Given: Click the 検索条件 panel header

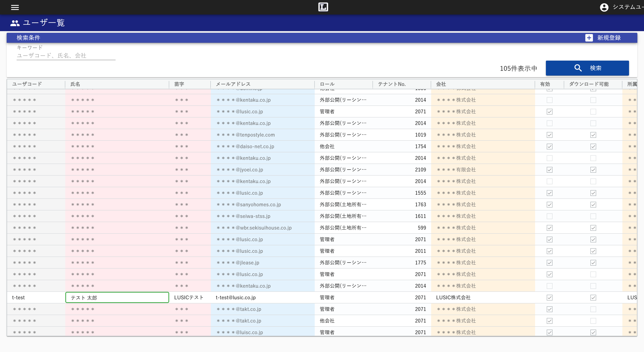Looking at the screenshot, I should click(x=28, y=38).
